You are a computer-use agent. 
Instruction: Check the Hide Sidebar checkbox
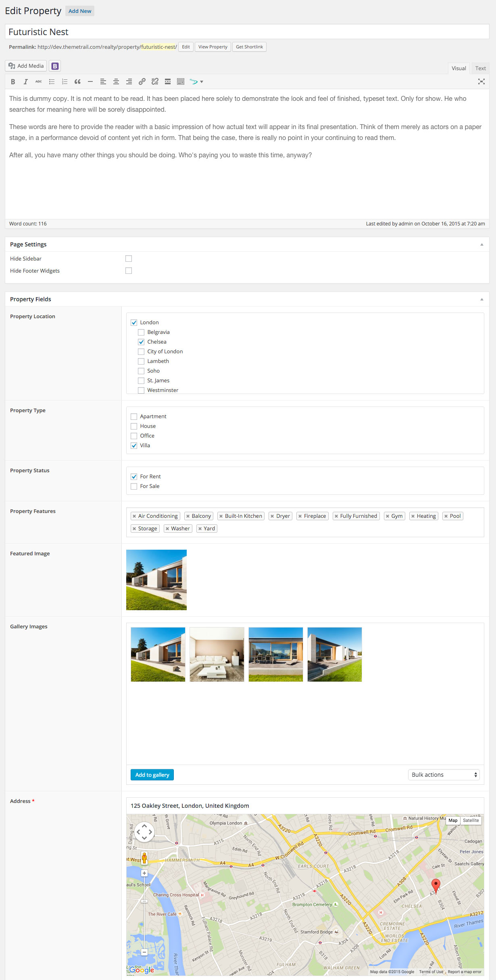click(x=129, y=259)
